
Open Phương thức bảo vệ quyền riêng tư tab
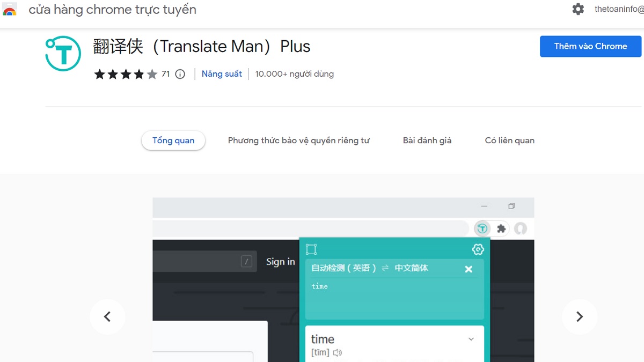click(x=299, y=141)
